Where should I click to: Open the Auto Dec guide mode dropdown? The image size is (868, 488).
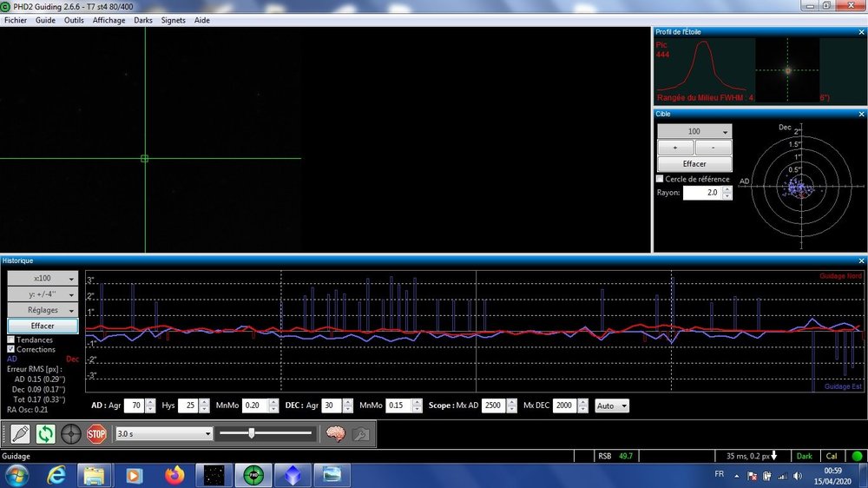coord(612,406)
